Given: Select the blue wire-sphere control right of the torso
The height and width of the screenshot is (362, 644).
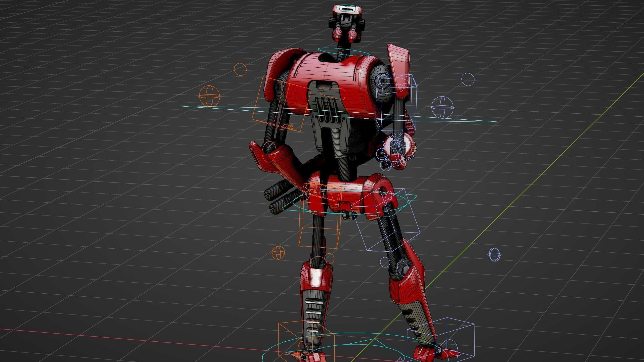Looking at the screenshot, I should click(442, 107).
